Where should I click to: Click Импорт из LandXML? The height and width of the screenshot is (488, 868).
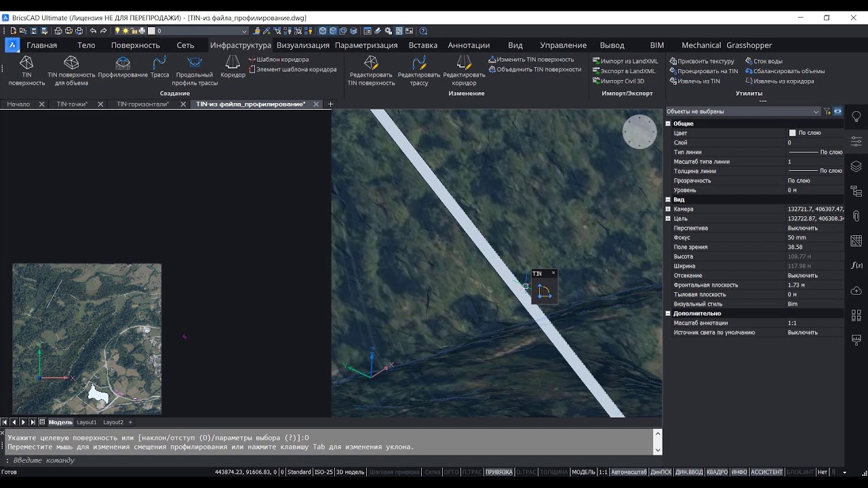(625, 61)
